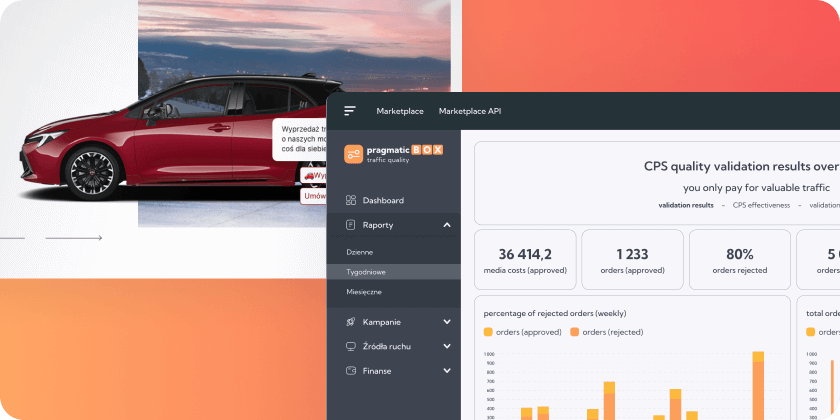Click the Finanse wallet icon
The width and height of the screenshot is (840, 420).
pos(351,371)
